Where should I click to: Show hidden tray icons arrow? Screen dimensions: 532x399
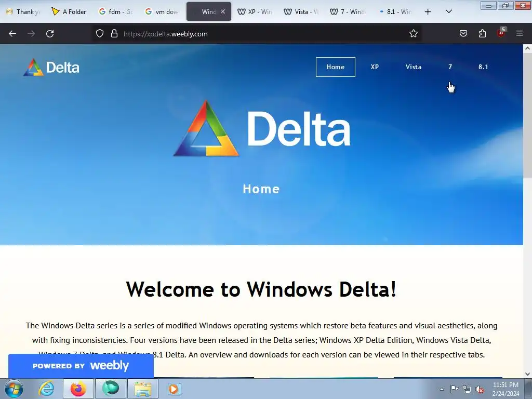point(442,389)
